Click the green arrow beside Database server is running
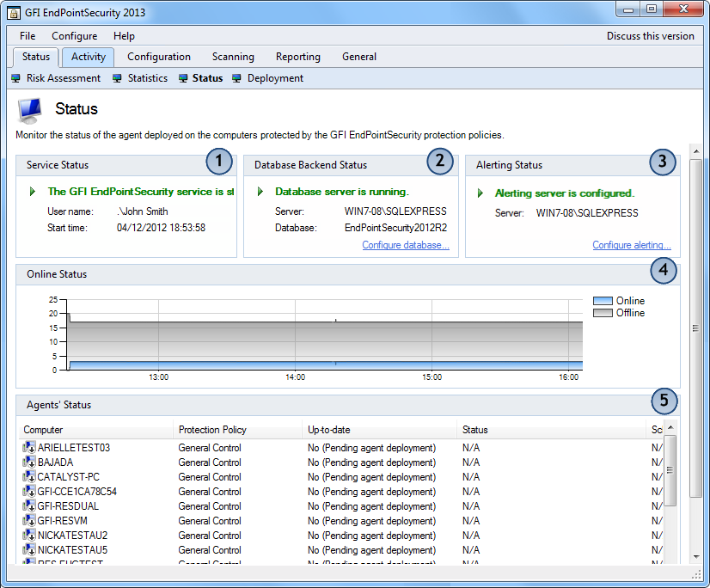The image size is (710, 588). tap(260, 192)
